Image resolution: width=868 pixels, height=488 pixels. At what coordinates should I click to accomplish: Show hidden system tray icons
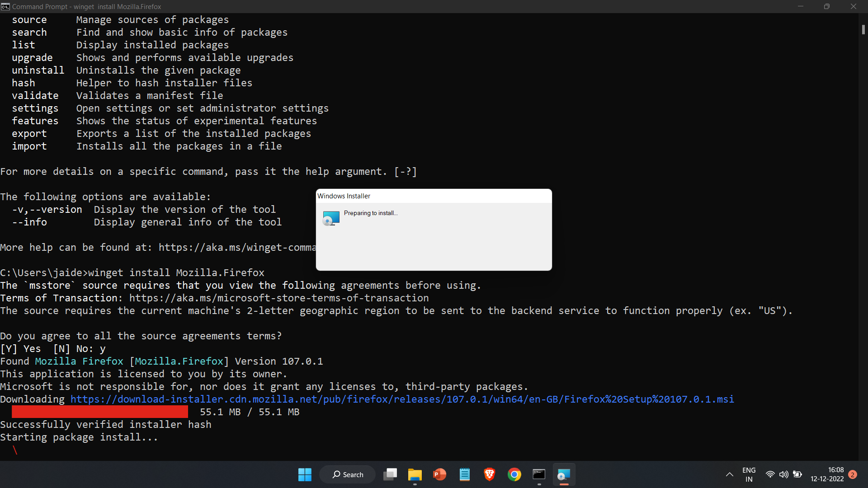click(730, 474)
